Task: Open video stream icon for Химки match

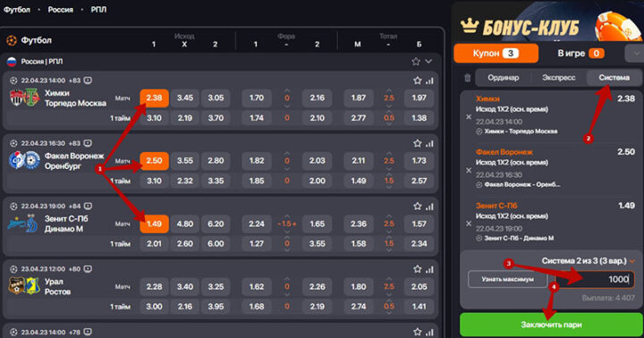Action: pyautogui.click(x=88, y=80)
